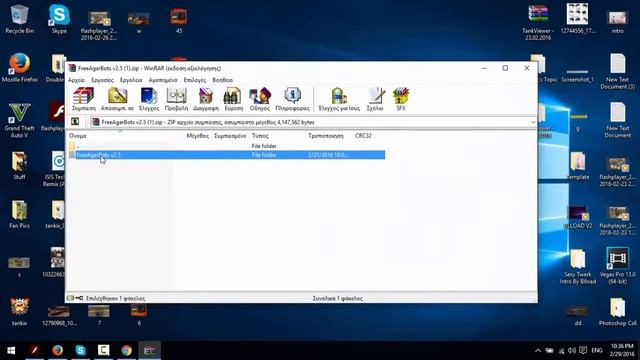Screen dimensions: 640x360
Task: Open Chrome from the taskbar
Action: tap(127, 350)
